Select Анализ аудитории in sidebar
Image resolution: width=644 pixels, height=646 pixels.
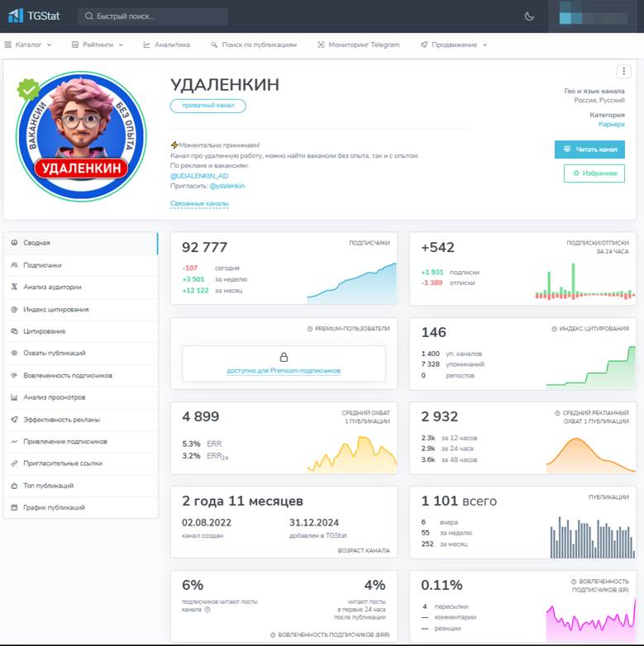(51, 287)
